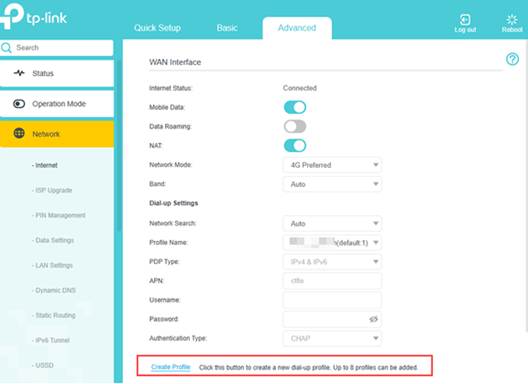
Task: Click the Log out icon
Action: (x=465, y=20)
